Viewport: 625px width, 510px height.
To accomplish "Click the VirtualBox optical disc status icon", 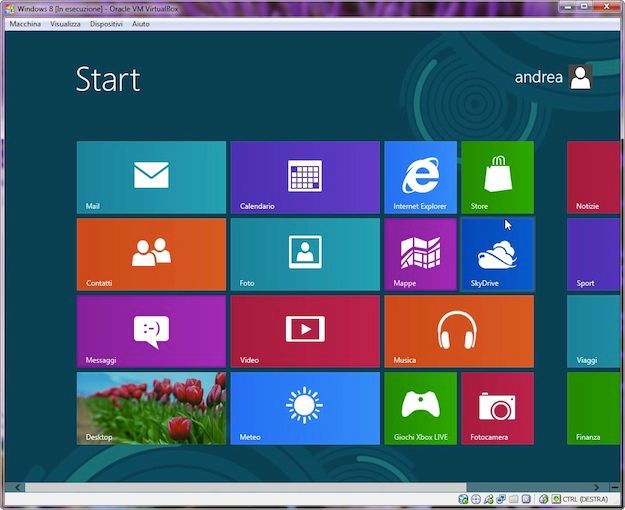I will point(476,499).
